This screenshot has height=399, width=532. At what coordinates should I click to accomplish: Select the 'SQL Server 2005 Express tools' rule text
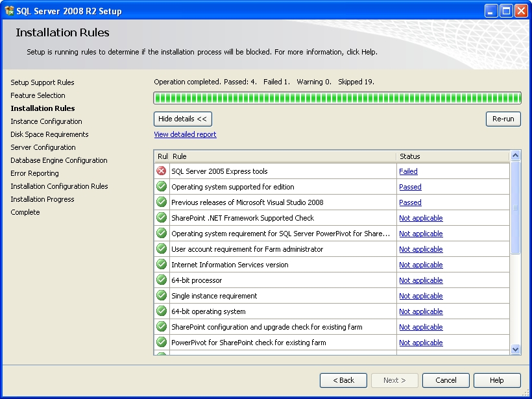(x=219, y=171)
